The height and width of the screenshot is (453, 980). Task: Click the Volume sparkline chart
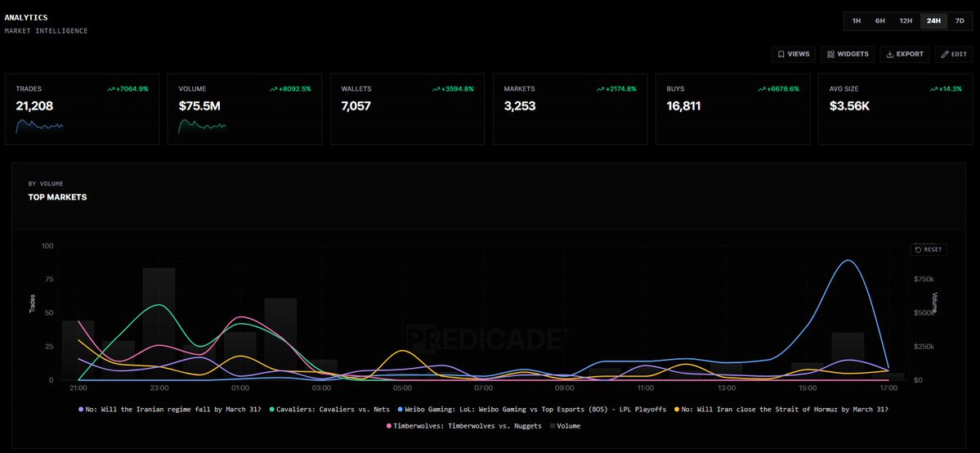coord(202,126)
